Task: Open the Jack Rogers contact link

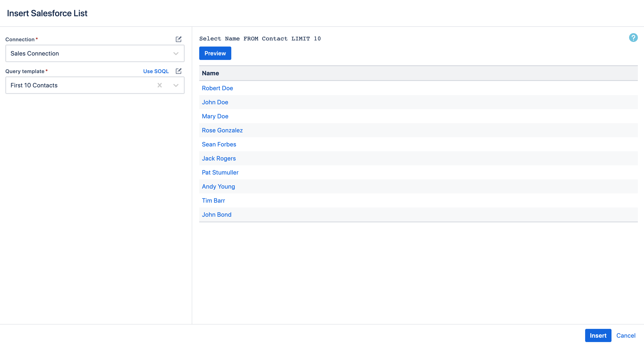Action: (219, 158)
